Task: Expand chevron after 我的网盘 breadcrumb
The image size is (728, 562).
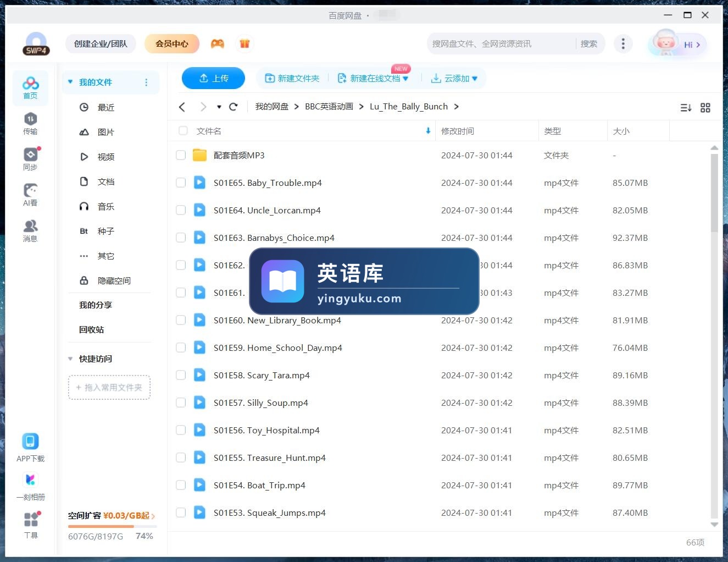Action: pos(297,107)
